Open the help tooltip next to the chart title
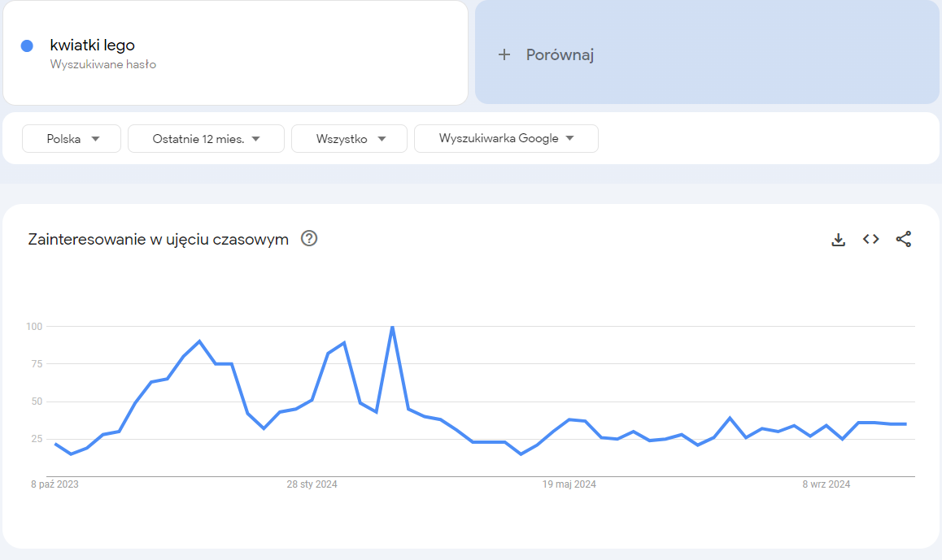942x560 pixels. click(x=309, y=239)
